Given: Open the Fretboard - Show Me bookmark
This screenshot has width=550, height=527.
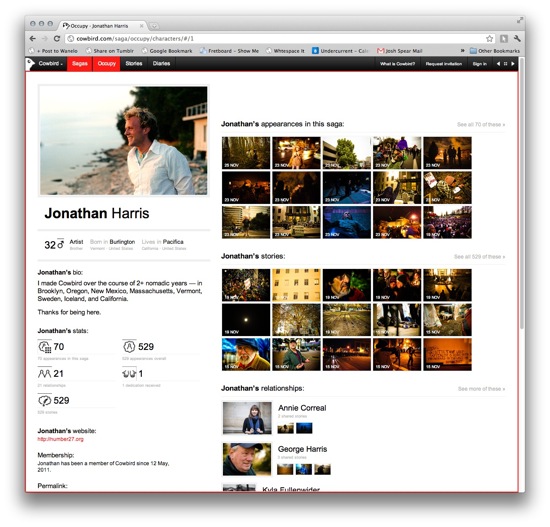Looking at the screenshot, I should coord(229,51).
